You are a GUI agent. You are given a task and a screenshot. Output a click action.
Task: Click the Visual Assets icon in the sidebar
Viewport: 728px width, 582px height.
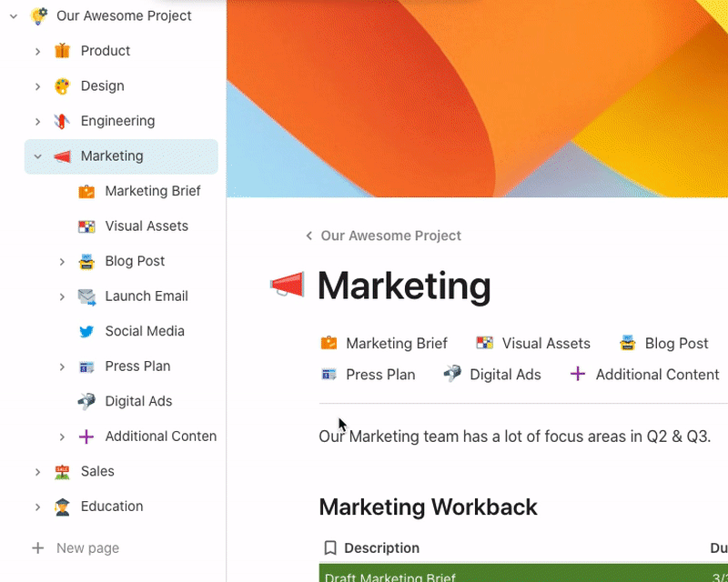click(x=86, y=226)
